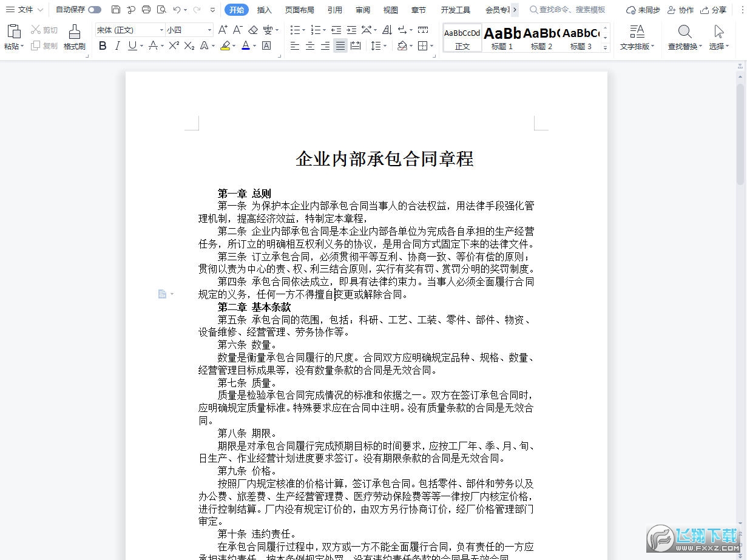Open Print Preview icon
Image resolution: width=747 pixels, height=560 pixels.
(x=161, y=10)
